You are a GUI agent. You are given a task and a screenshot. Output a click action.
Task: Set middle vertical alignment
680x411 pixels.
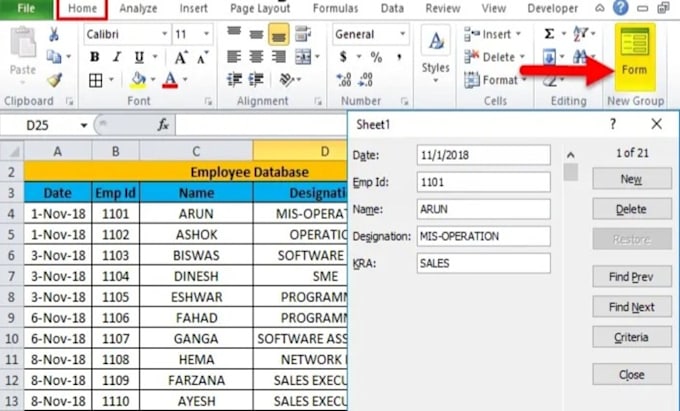point(256,34)
